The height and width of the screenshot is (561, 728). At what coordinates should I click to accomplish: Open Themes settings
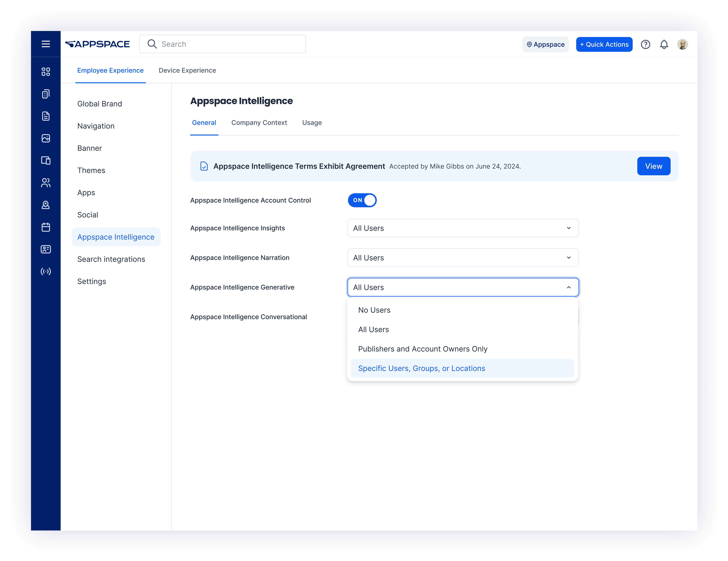pos(91,170)
